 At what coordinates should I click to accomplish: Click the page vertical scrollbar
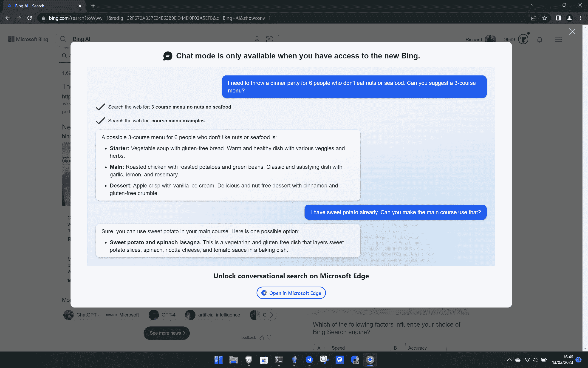tap(585, 187)
